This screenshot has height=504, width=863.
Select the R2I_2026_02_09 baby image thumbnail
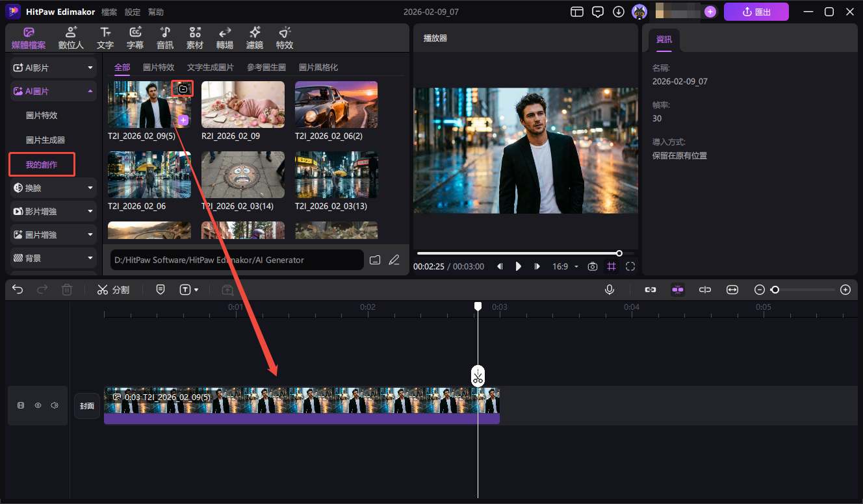[242, 105]
